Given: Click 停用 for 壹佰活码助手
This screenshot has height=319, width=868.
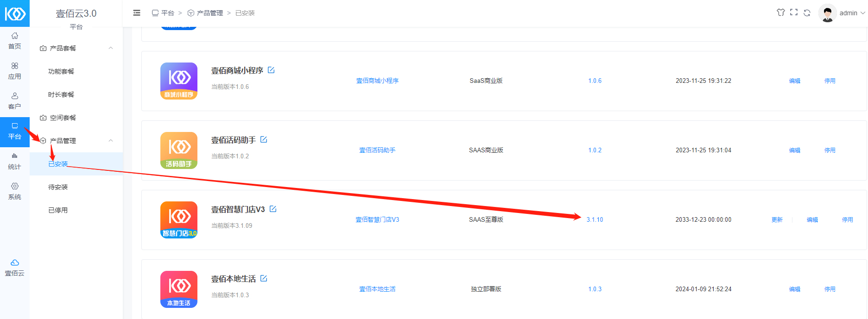Looking at the screenshot, I should 830,150.
